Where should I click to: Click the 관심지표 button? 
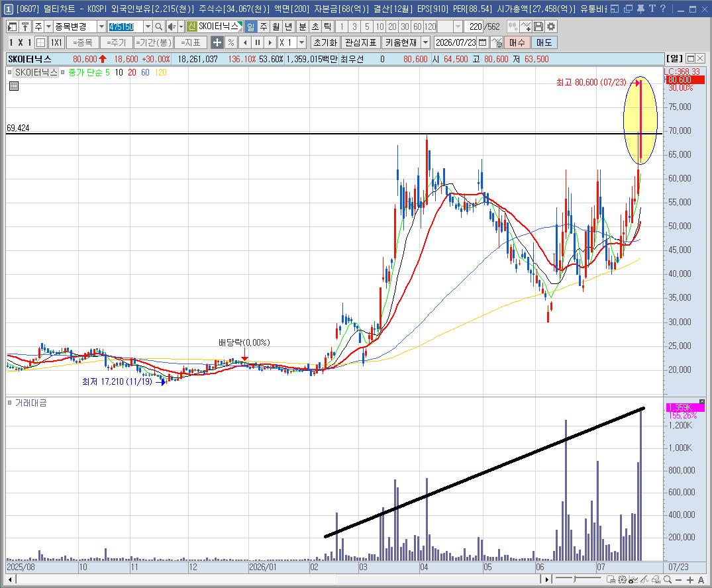pos(361,42)
